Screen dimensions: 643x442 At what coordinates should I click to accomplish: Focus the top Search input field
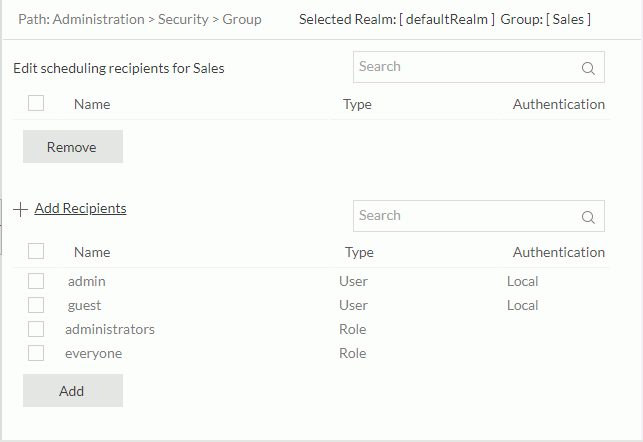(465, 67)
